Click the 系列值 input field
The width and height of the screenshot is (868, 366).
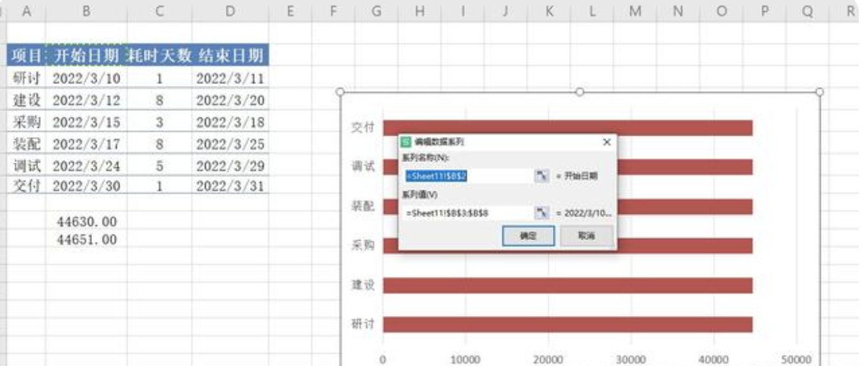point(469,213)
